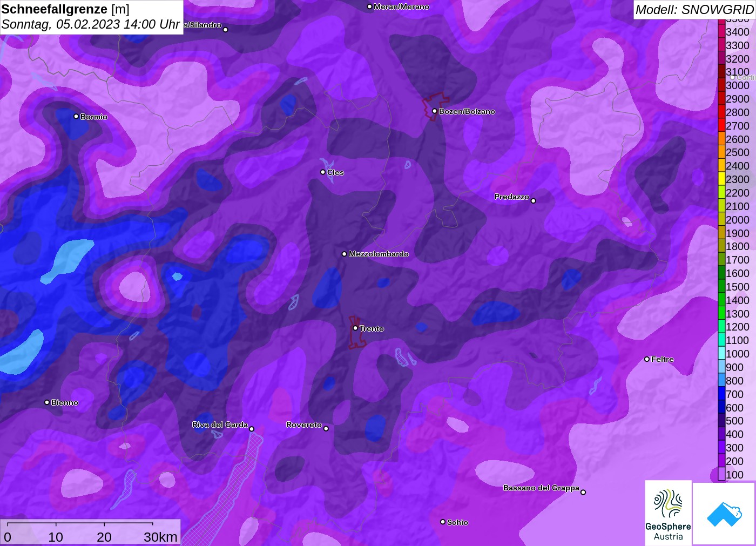Select the Rovereto city marker
The image size is (756, 546).
(x=326, y=428)
